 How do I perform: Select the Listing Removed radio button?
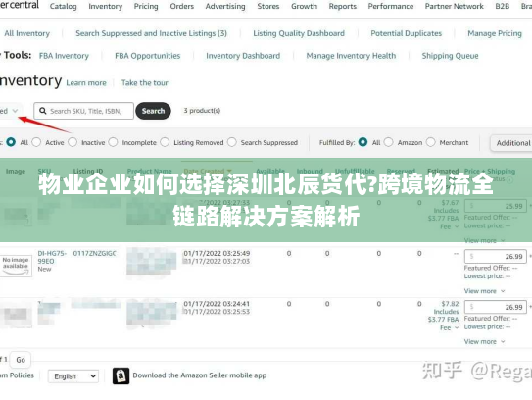tap(165, 142)
